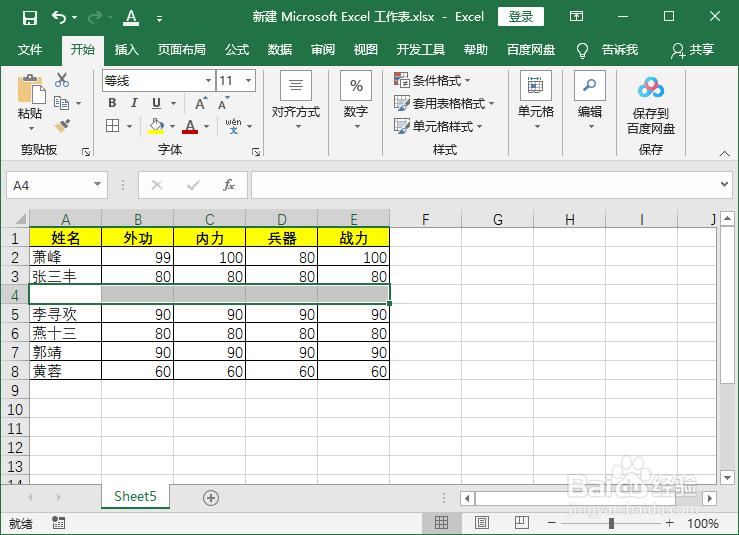
Task: Open 套用表格格式 table format menu
Action: 444,103
